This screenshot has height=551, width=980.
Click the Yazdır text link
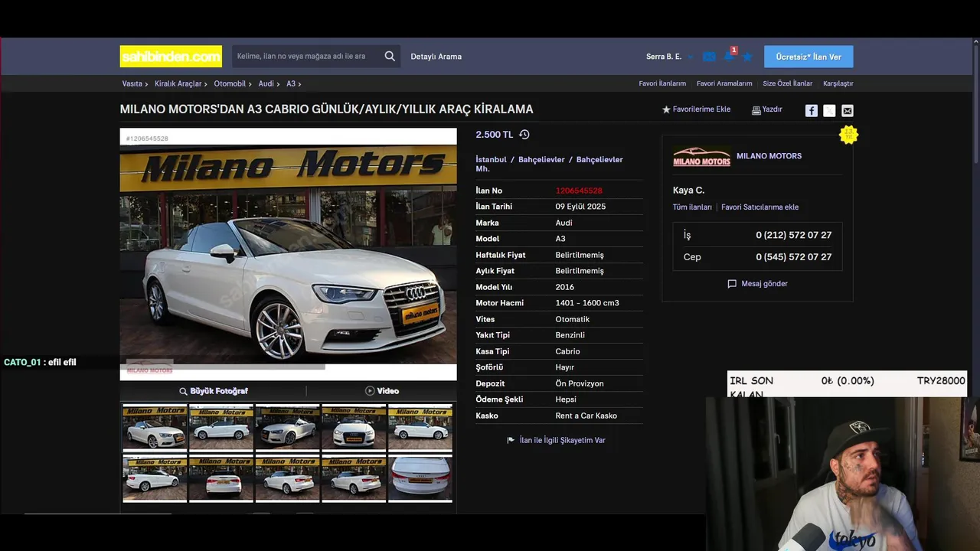[x=773, y=109]
